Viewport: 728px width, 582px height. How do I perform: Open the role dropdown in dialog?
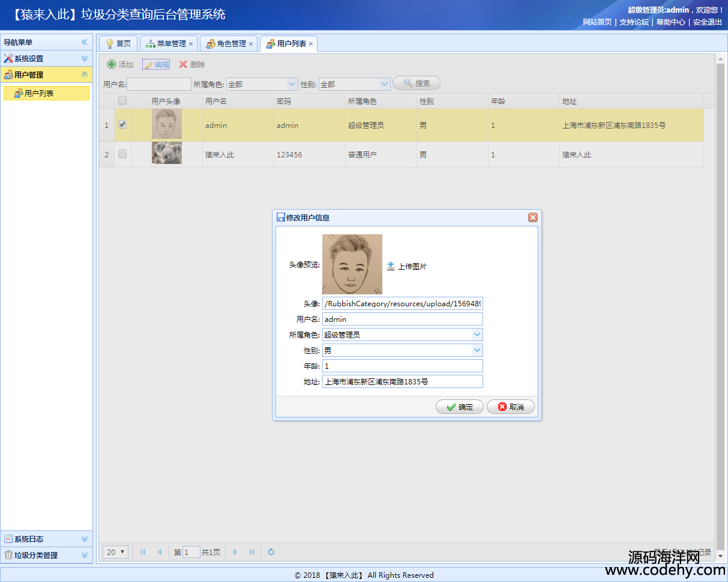[x=477, y=335]
